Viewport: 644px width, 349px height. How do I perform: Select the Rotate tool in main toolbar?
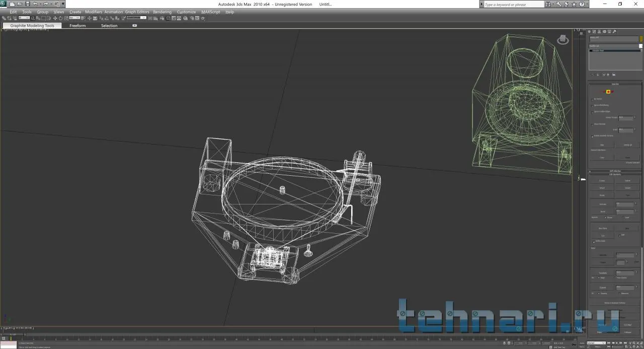coord(60,18)
